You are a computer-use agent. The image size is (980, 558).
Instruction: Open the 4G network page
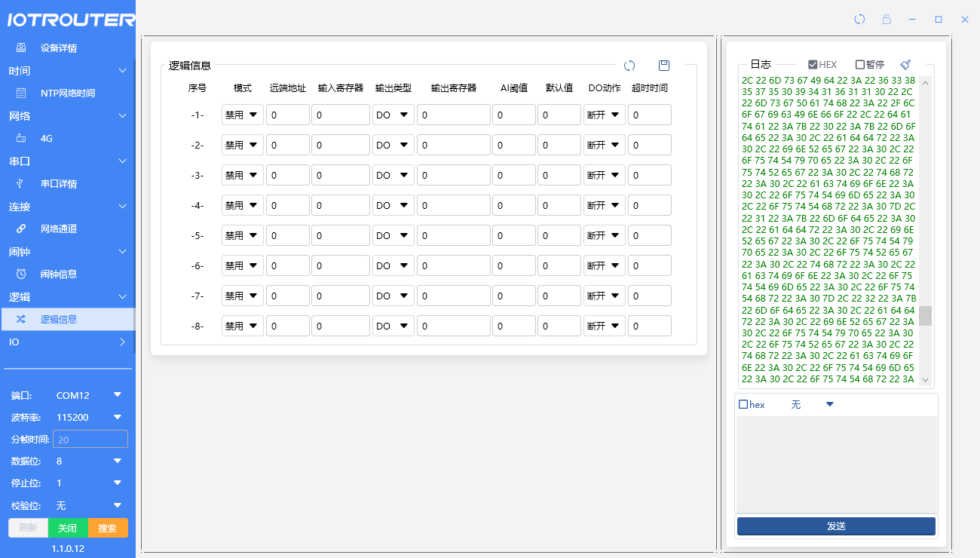47,139
